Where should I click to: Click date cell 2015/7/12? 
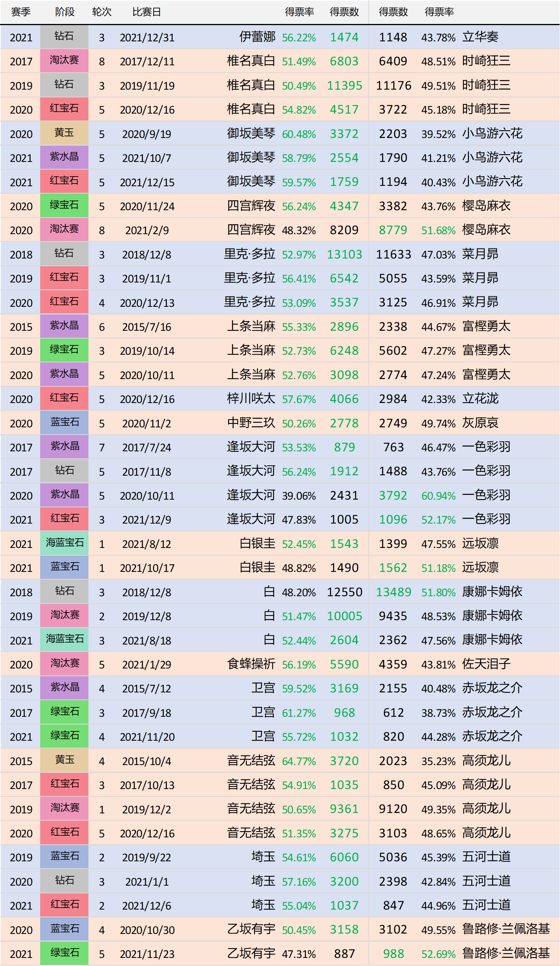click(x=147, y=689)
